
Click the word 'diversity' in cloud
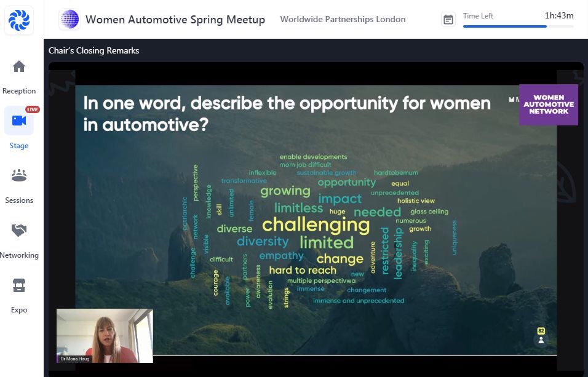coord(263,241)
